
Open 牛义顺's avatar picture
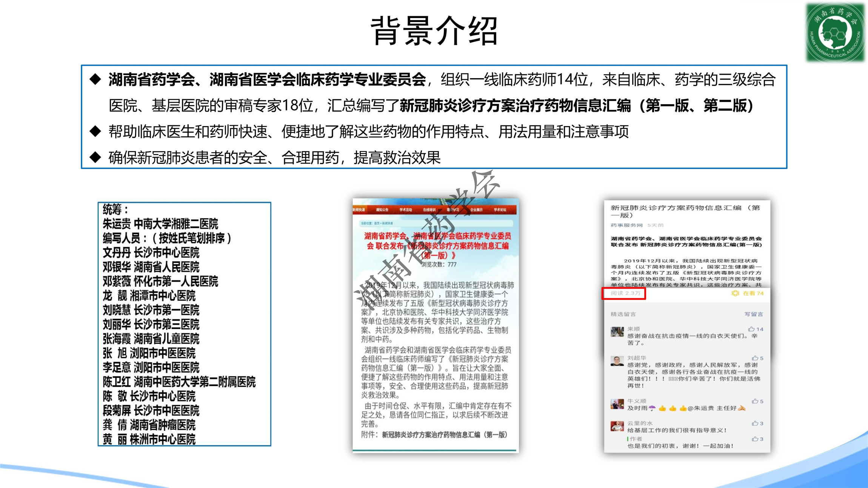(617, 404)
